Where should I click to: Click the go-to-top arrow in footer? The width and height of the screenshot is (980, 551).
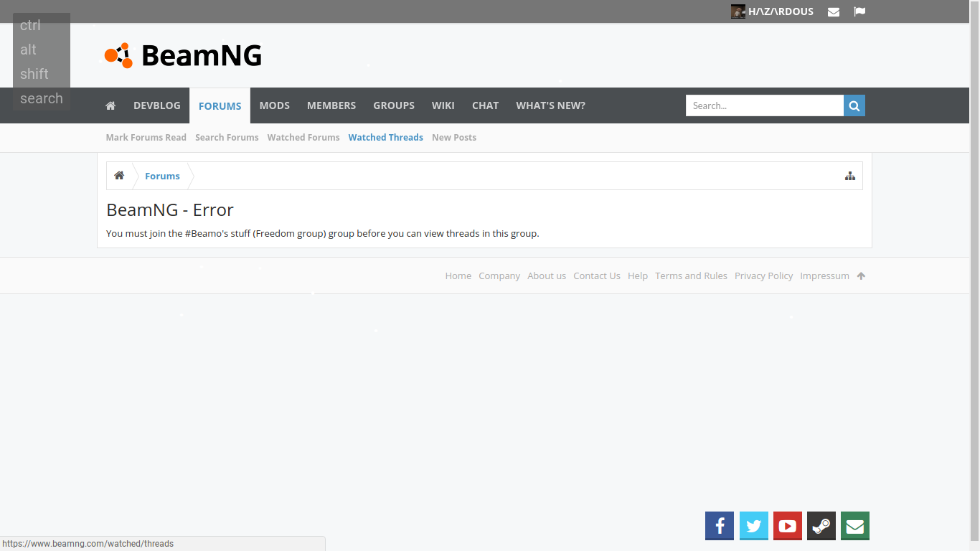(861, 275)
